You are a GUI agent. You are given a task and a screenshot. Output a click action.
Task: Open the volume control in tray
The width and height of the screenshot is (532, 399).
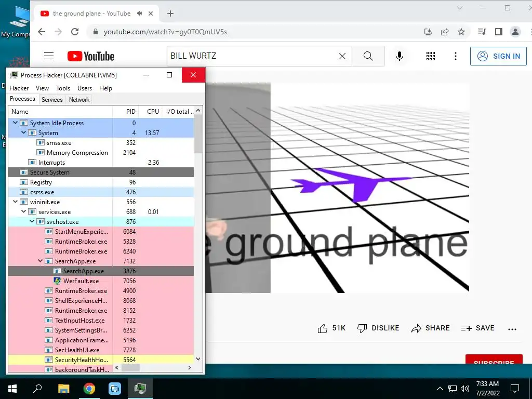click(465, 389)
